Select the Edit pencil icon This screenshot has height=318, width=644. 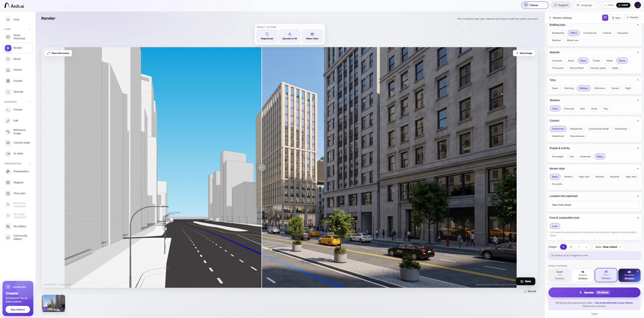(8, 121)
